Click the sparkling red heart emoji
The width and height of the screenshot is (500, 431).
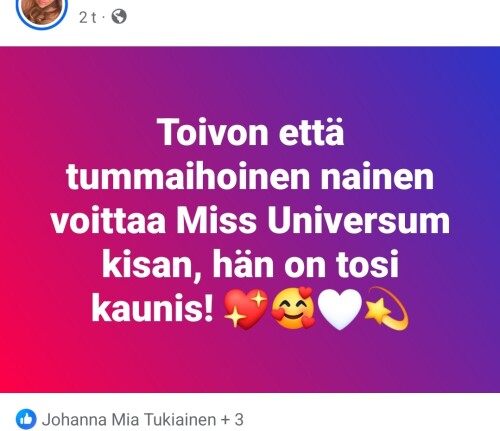(x=246, y=309)
